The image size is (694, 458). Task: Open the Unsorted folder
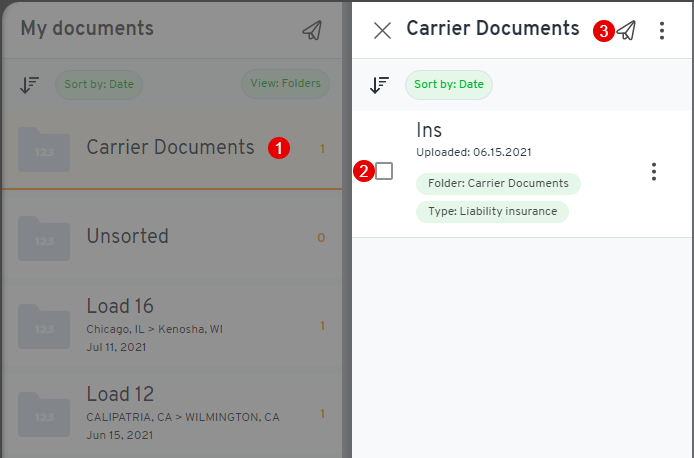pos(127,237)
